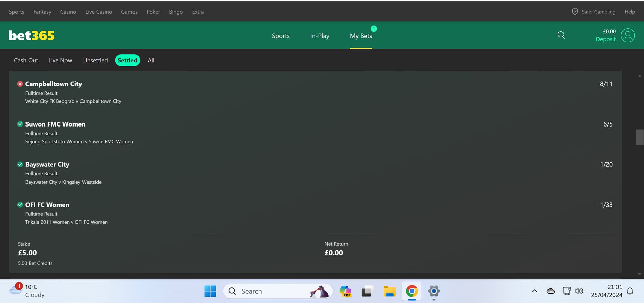Go to the Live Casino menu item

click(99, 12)
